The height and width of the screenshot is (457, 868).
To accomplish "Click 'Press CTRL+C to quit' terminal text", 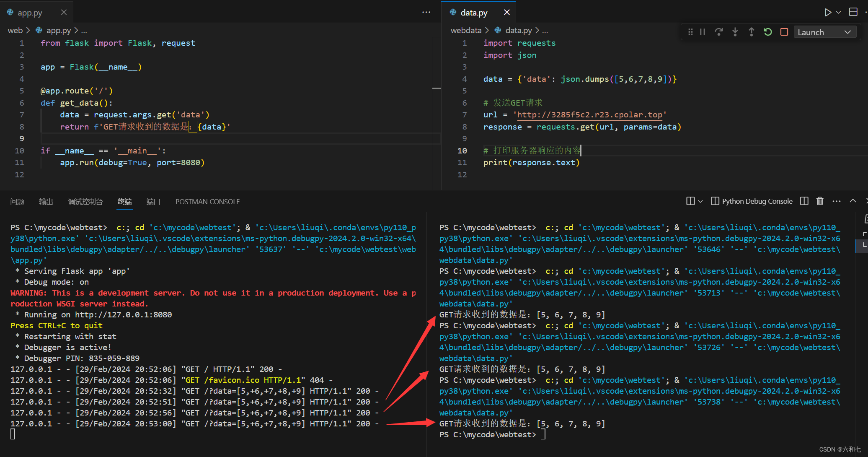I will (x=56, y=325).
